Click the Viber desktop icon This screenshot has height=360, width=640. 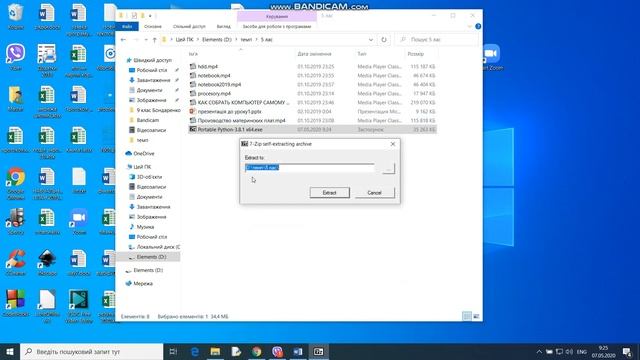16,57
